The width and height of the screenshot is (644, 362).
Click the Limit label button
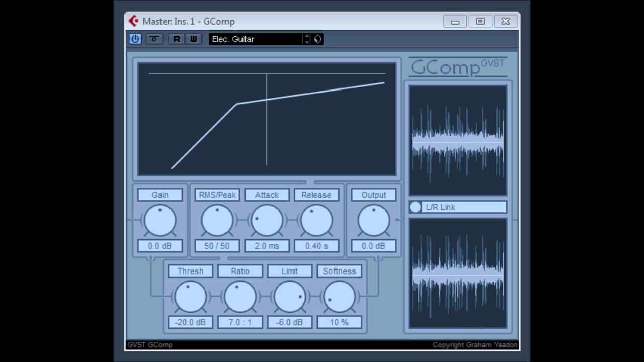pos(290,271)
